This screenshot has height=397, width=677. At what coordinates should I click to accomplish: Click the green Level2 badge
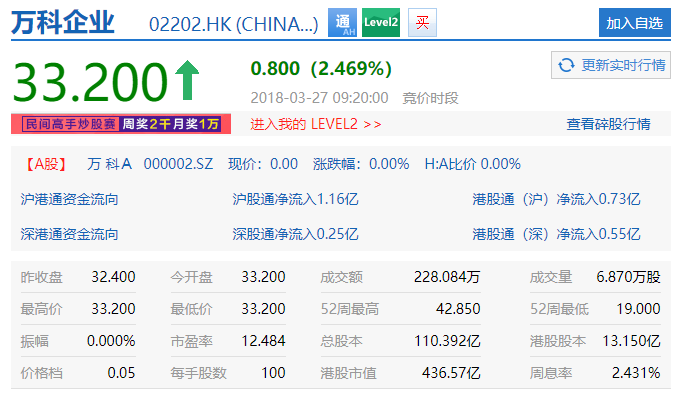tap(381, 22)
